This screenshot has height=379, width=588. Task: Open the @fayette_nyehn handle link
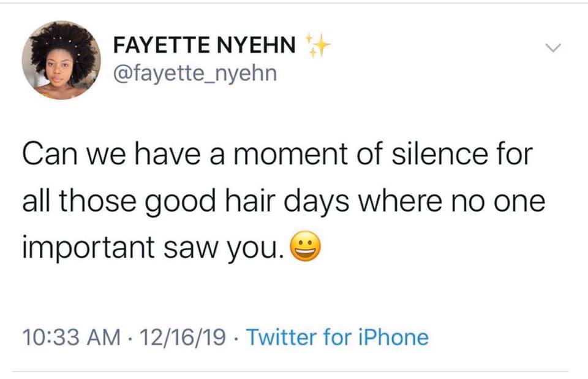[195, 74]
